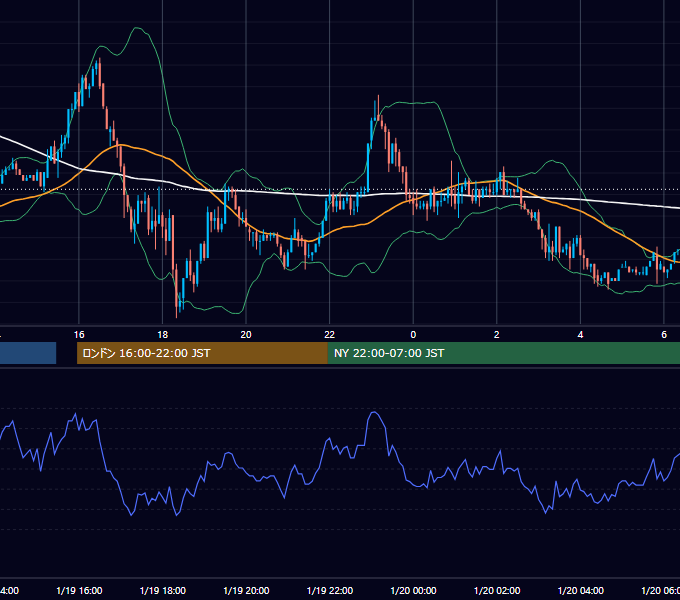
Task: Click the 1/19 16:00 time label
Action: pyautogui.click(x=79, y=590)
